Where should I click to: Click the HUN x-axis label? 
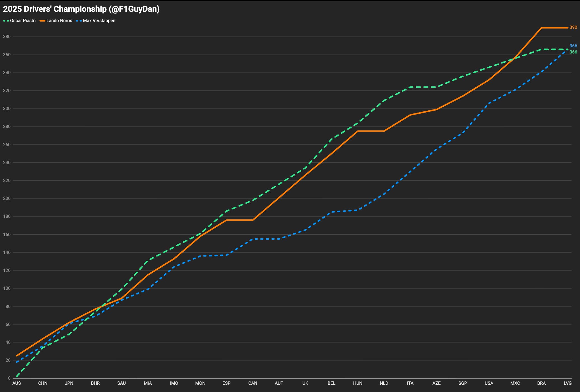coord(358,383)
